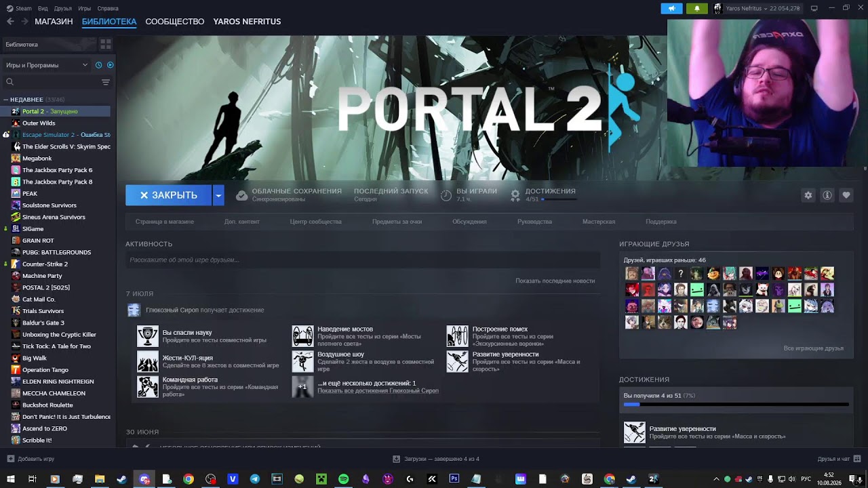Collapse the "Недавнее" library category
This screenshot has height=488, width=868.
(5, 100)
